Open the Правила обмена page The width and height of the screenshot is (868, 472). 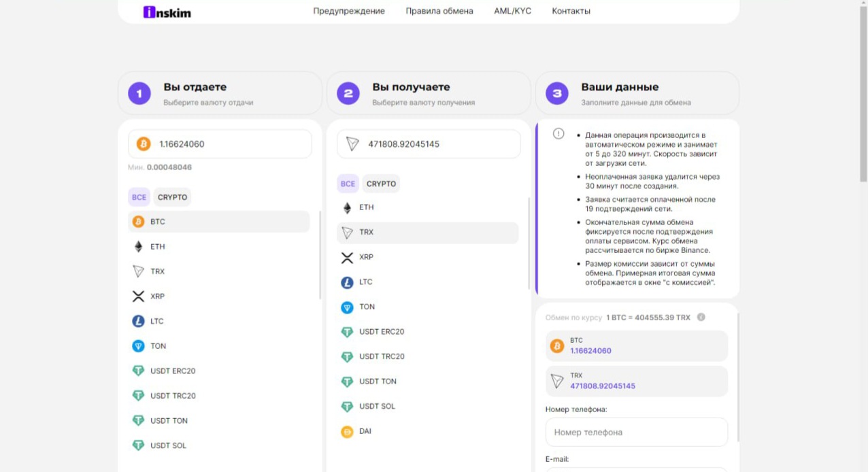[x=439, y=11]
